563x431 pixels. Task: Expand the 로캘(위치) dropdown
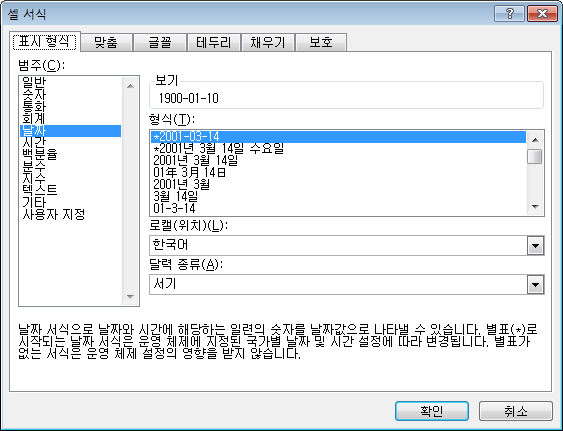tap(535, 246)
